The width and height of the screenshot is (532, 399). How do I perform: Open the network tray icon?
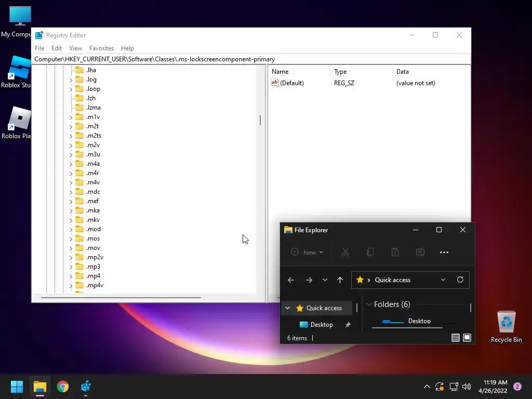[454, 387]
